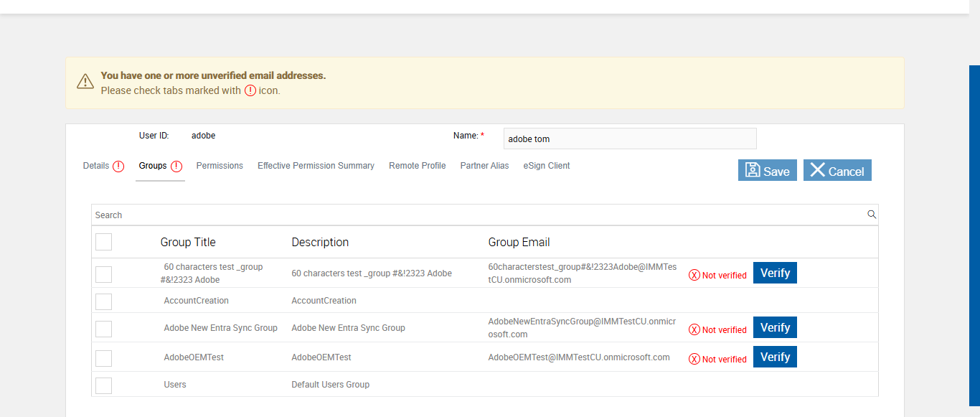Open the eSign Client tab
This screenshot has width=980, height=417.
click(x=547, y=166)
